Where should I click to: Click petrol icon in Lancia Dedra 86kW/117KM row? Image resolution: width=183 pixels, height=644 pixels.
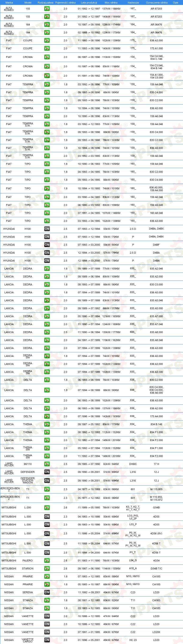[47, 308]
